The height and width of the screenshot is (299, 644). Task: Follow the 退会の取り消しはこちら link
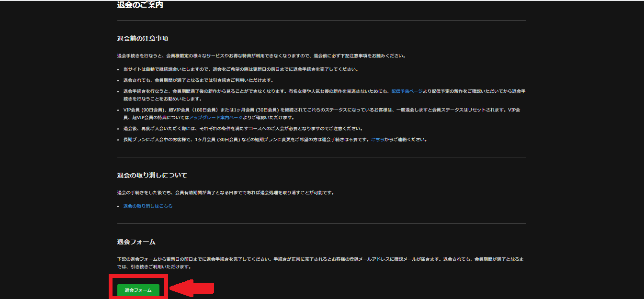[x=147, y=206]
